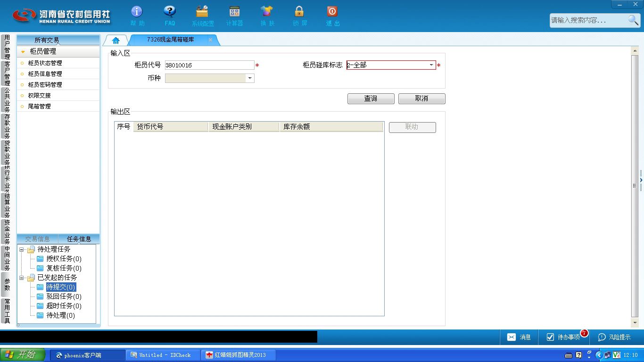Viewport: 644px width, 362px height.
Task: Open the FAQ question mark icon
Action: tap(169, 11)
